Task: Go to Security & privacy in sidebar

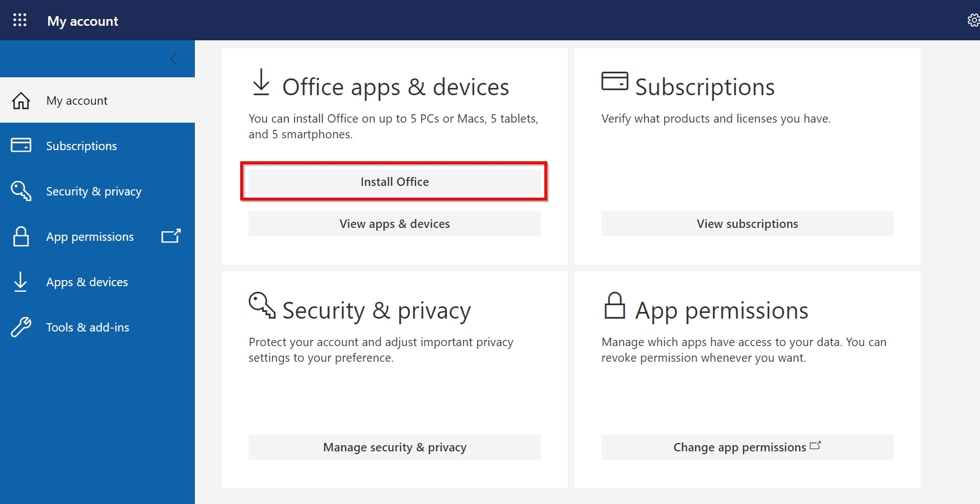Action: pos(97,191)
